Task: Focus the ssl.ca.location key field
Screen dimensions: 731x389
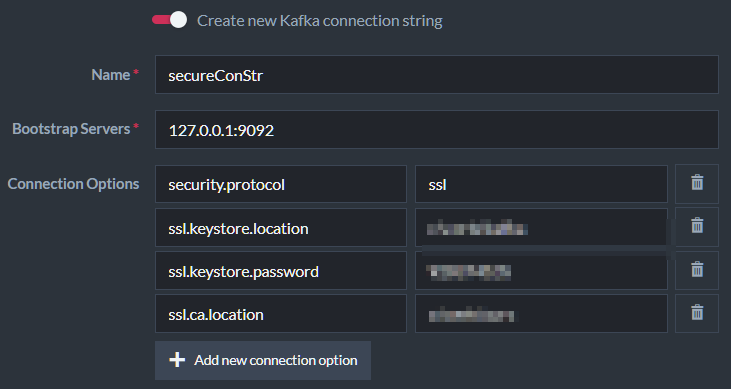Action: [281, 313]
